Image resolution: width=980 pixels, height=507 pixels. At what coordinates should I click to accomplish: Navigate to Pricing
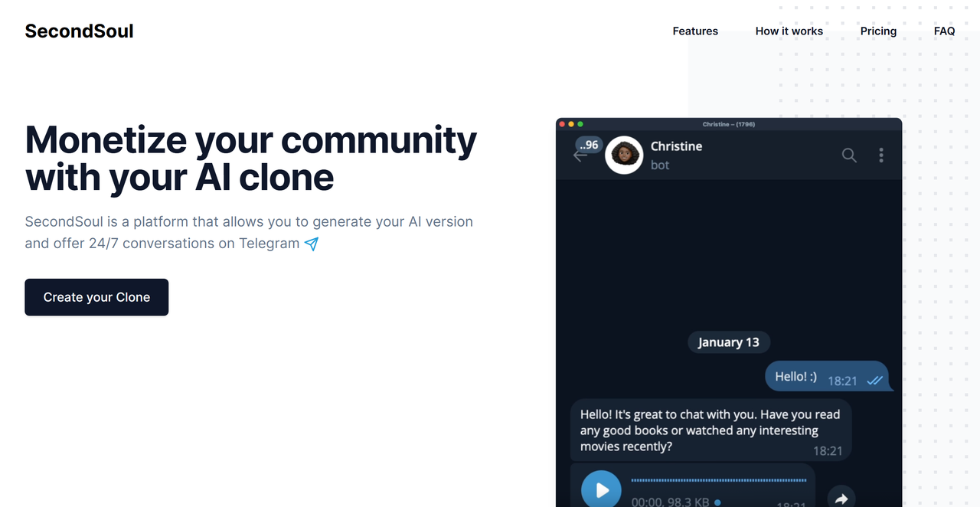coord(878,31)
